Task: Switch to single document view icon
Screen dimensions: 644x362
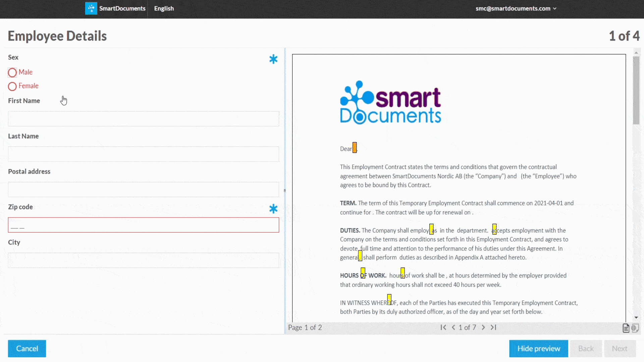Action: 626,328
